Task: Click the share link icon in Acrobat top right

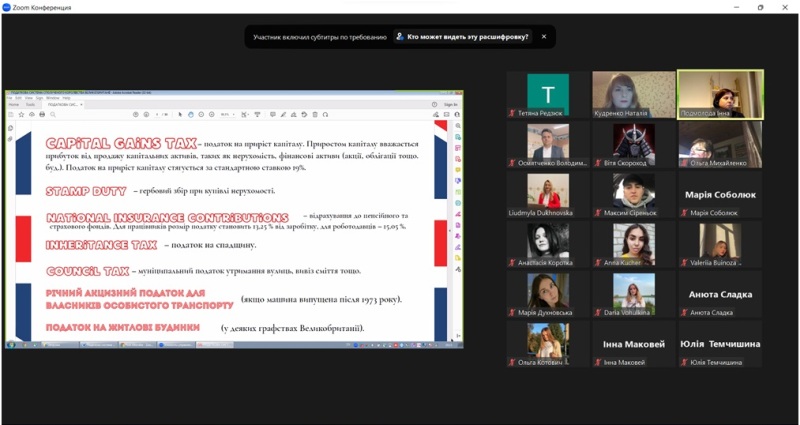Action: pos(436,114)
